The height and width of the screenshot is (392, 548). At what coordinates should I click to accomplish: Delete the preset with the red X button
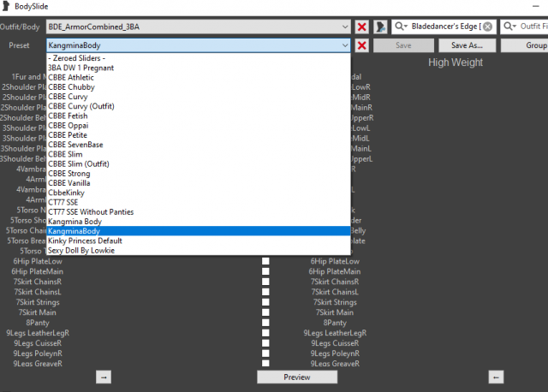click(x=362, y=45)
